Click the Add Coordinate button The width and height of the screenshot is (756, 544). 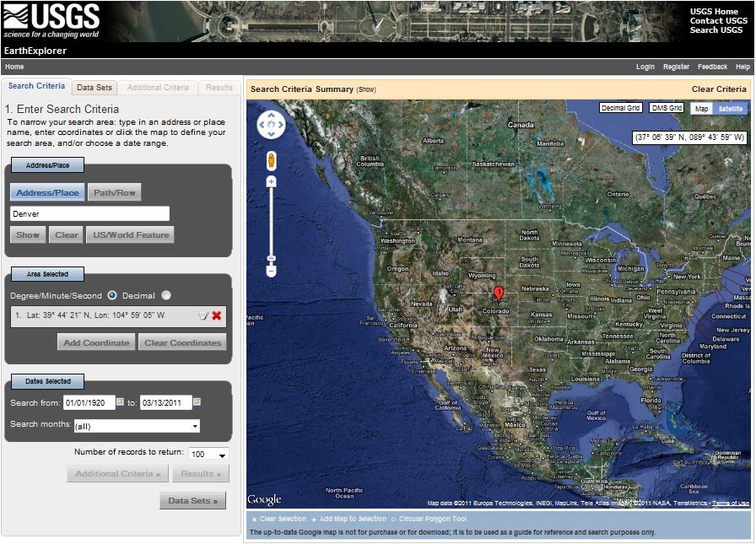point(96,342)
